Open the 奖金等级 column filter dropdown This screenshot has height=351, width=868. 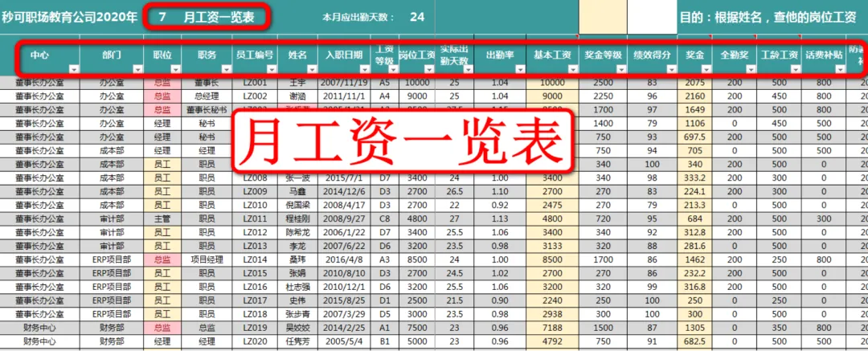(x=621, y=69)
